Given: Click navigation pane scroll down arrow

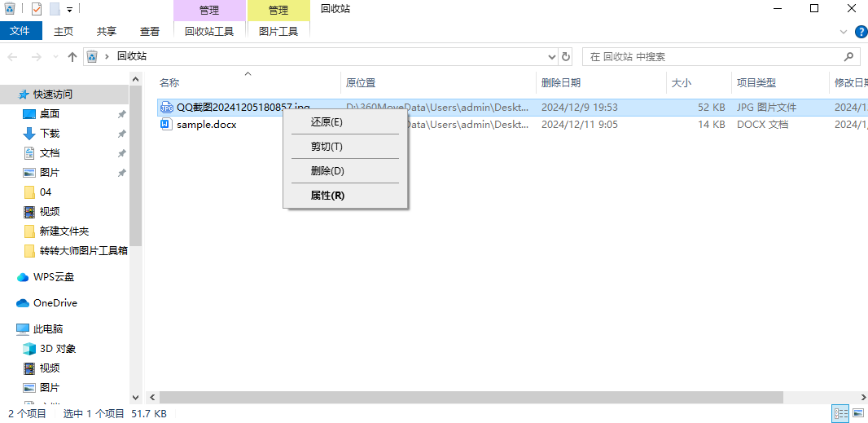Looking at the screenshot, I should point(136,397).
